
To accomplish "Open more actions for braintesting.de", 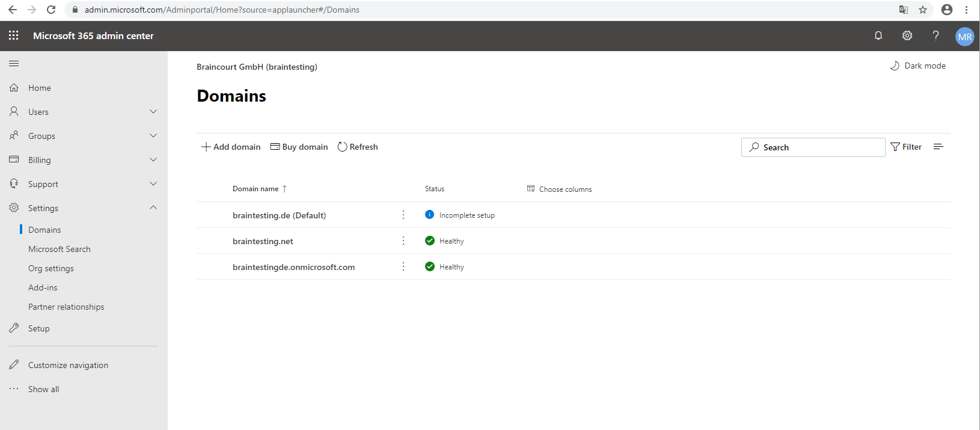I will 403,215.
